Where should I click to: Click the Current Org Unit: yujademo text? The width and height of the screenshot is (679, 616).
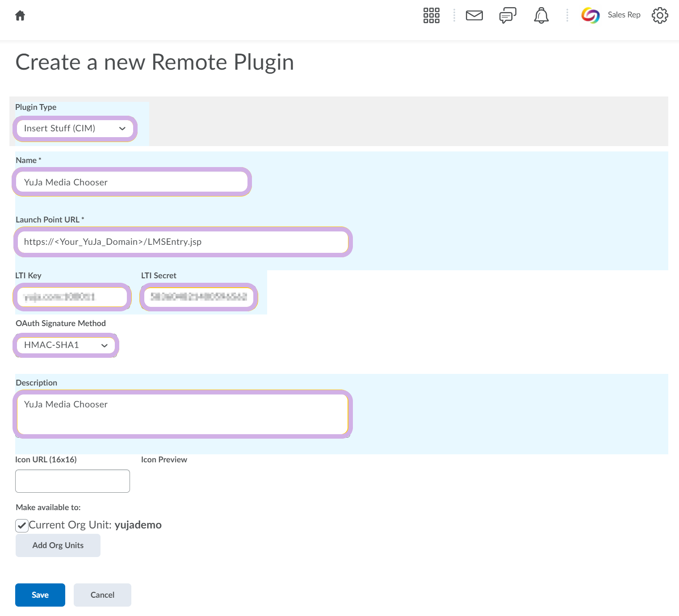95,525
